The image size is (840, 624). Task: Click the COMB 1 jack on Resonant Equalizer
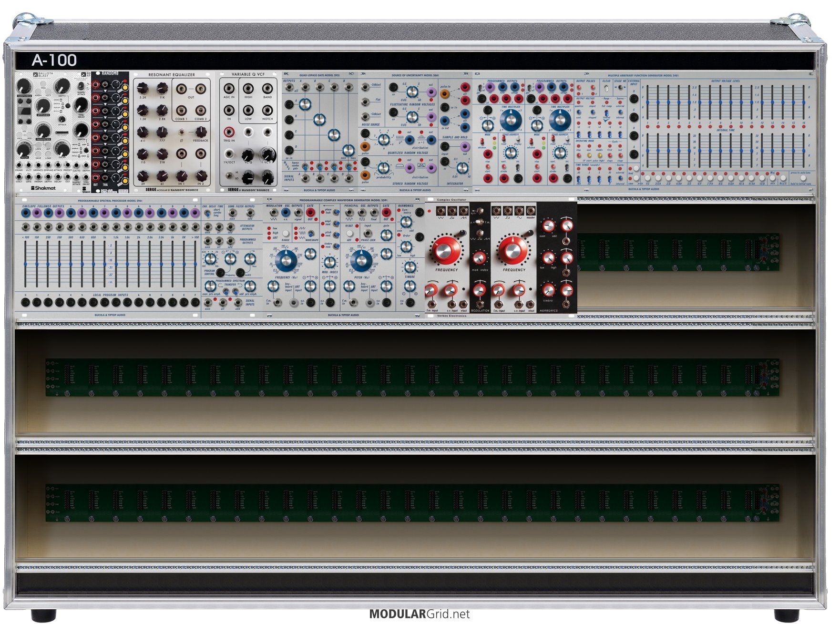pos(181,111)
